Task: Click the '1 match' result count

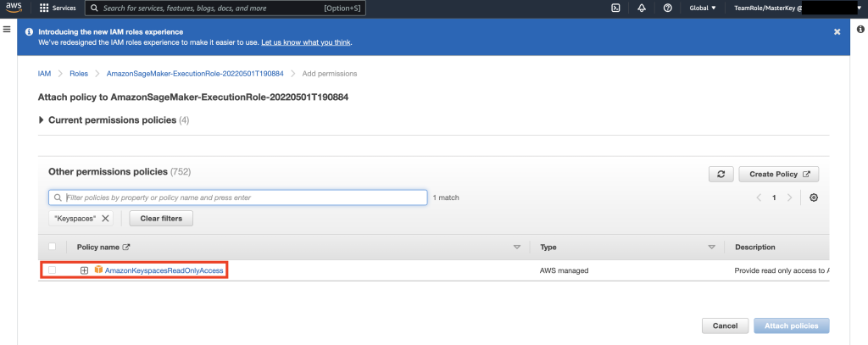Action: tap(446, 198)
